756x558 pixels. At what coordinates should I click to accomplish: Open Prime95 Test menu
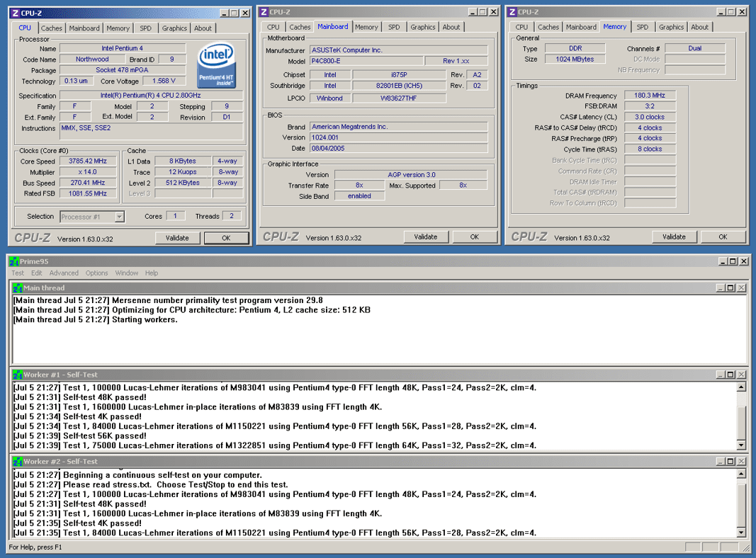point(18,273)
